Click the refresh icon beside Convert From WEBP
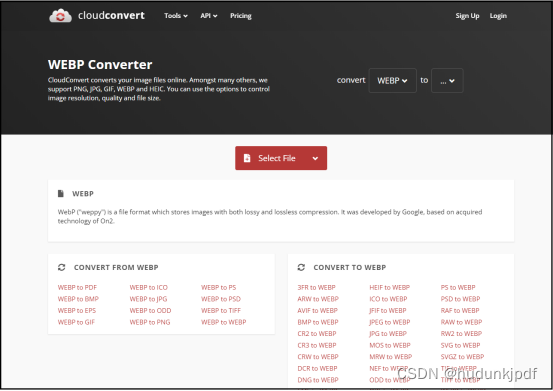This screenshot has height=391, width=553. (x=61, y=268)
